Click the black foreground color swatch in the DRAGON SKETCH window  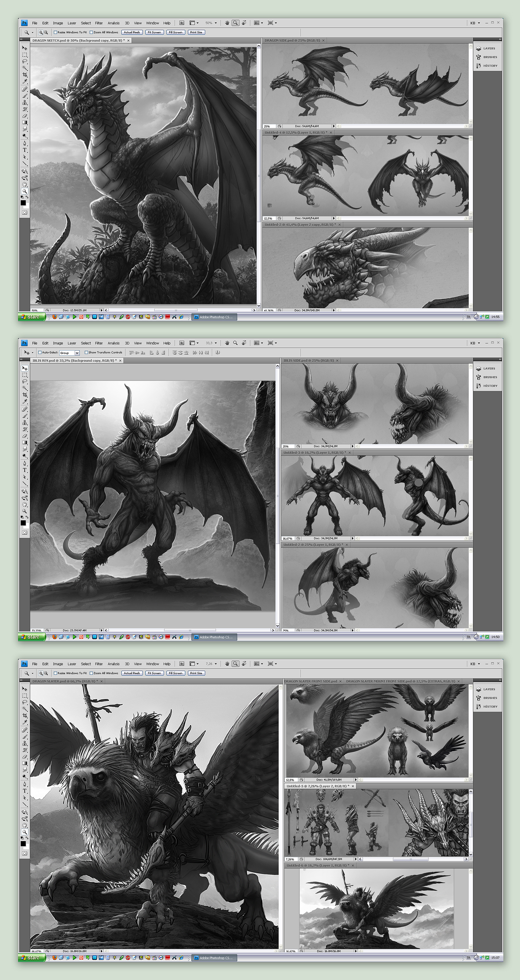pos(23,202)
